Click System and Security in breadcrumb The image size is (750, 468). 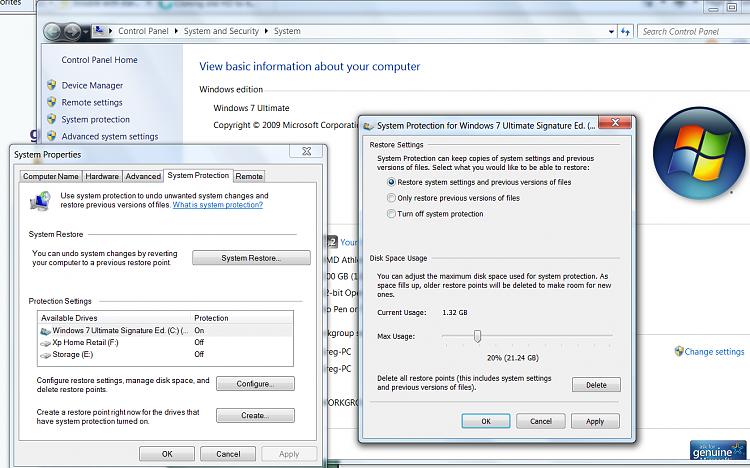point(221,31)
